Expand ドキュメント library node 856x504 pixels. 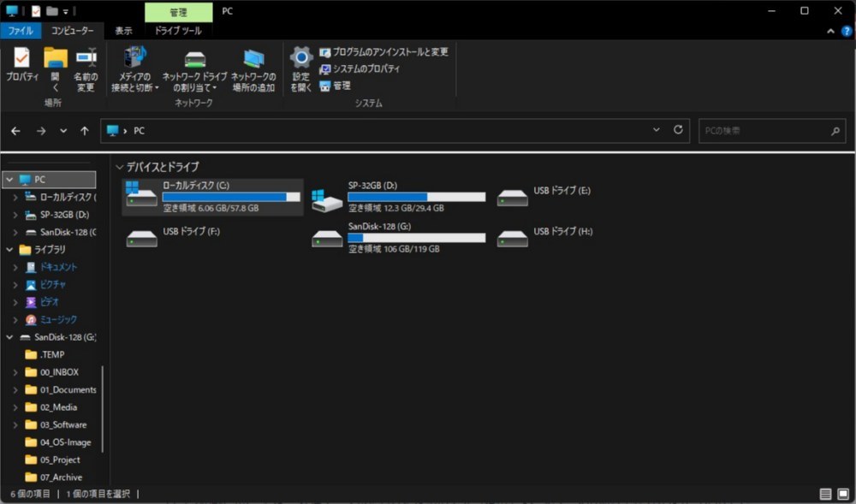tap(15, 267)
